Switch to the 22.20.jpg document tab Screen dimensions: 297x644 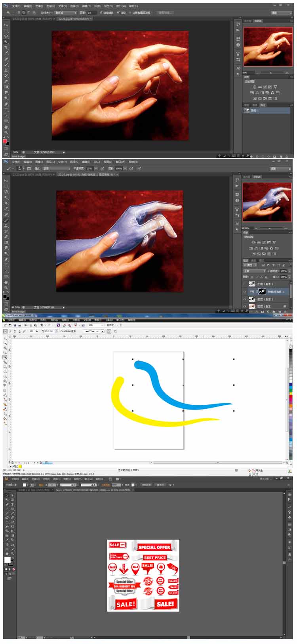74,19
